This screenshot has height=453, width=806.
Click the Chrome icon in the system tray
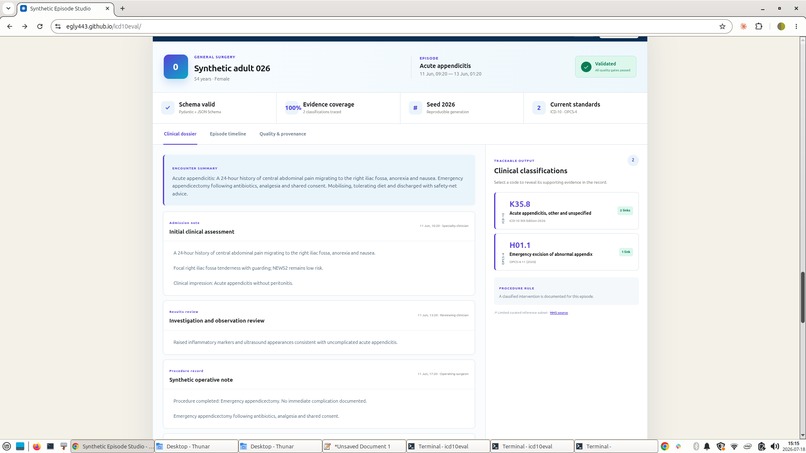point(665,446)
